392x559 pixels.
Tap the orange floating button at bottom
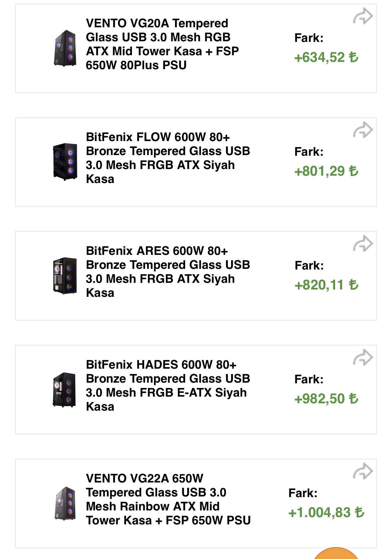coord(336,554)
